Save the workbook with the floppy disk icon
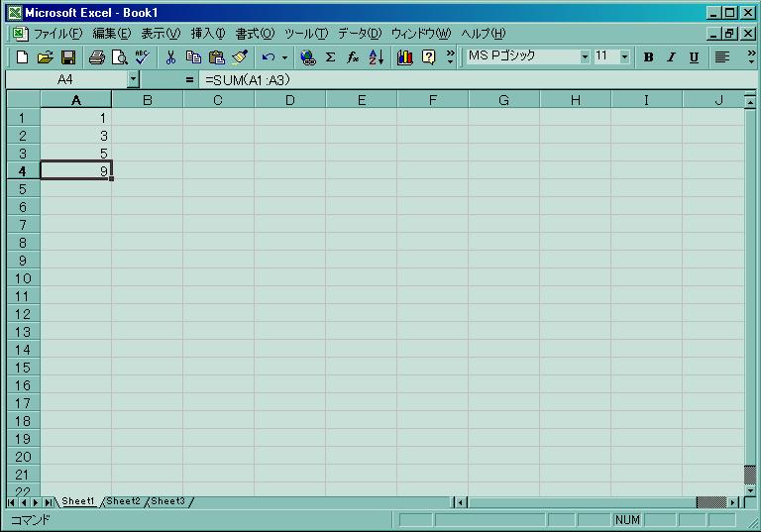 pyautogui.click(x=68, y=57)
